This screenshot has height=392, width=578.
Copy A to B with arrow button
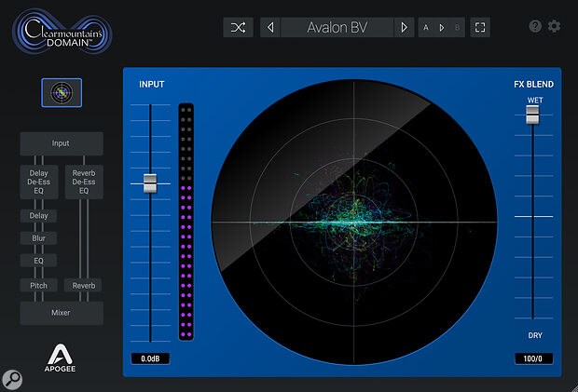tap(442, 27)
